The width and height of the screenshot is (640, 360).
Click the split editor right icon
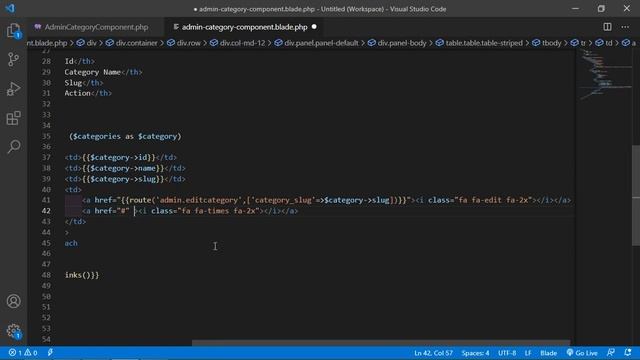point(607,27)
